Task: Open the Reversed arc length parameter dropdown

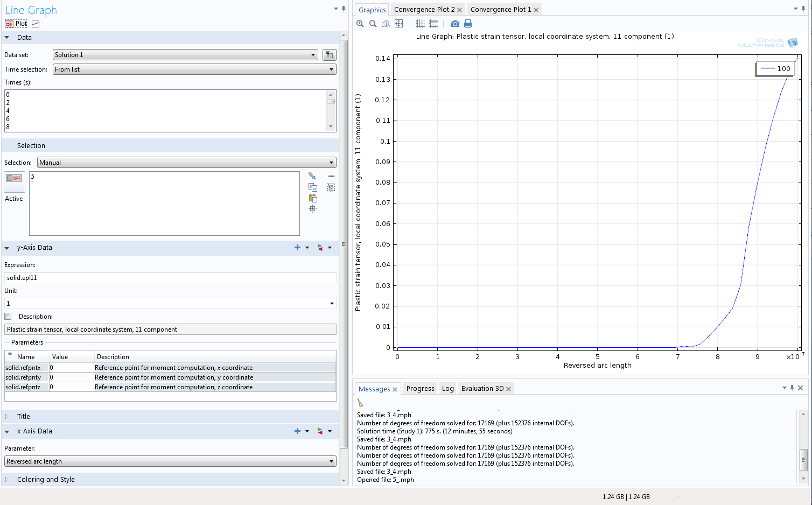Action: coord(170,461)
